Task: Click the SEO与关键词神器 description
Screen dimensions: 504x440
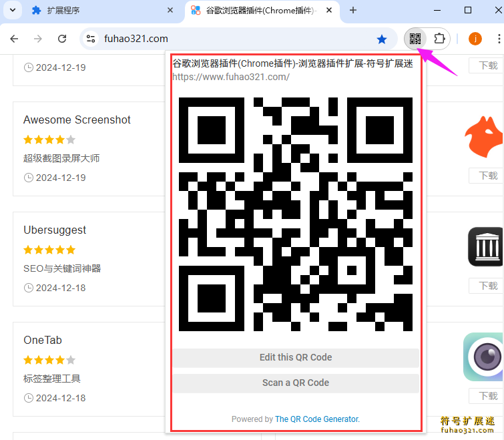Action: point(62,268)
